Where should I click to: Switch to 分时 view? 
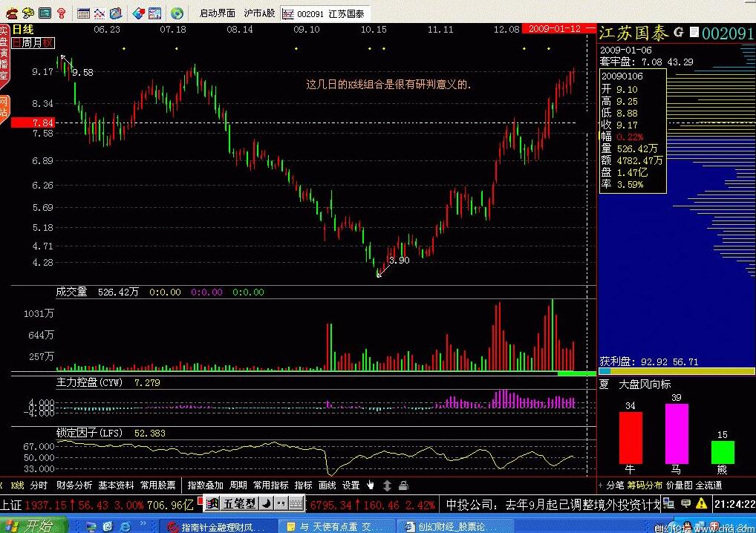39,485
